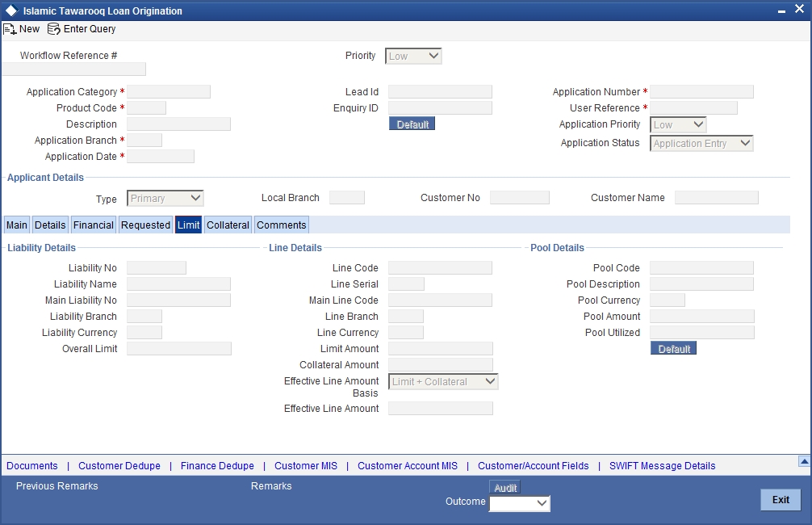Click the Line Serial field
The image size is (812, 525).
pyautogui.click(x=407, y=284)
